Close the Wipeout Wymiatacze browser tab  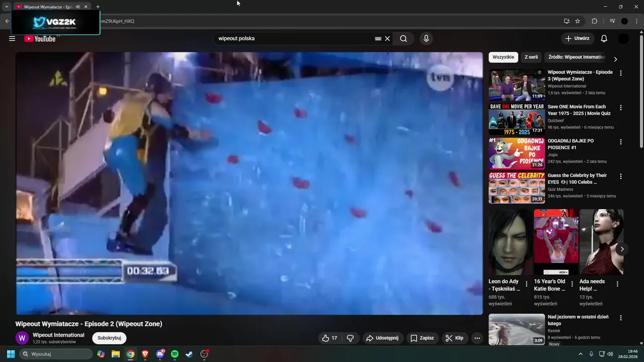tap(86, 7)
